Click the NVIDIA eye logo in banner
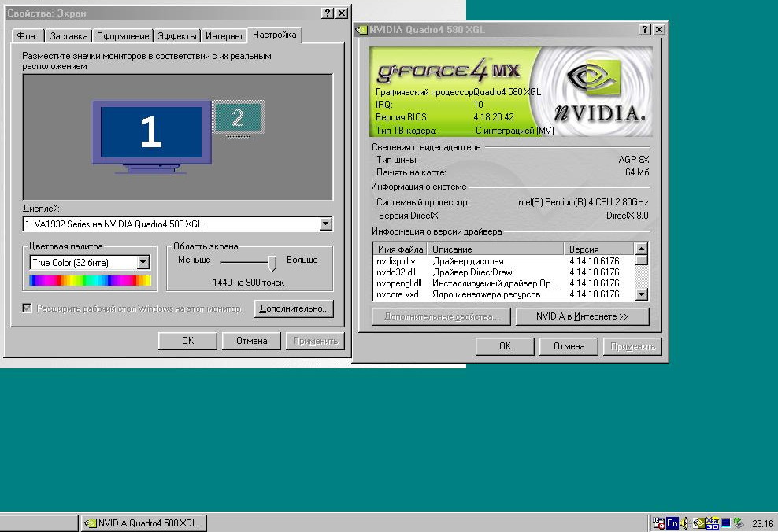778x532 pixels. tap(594, 78)
